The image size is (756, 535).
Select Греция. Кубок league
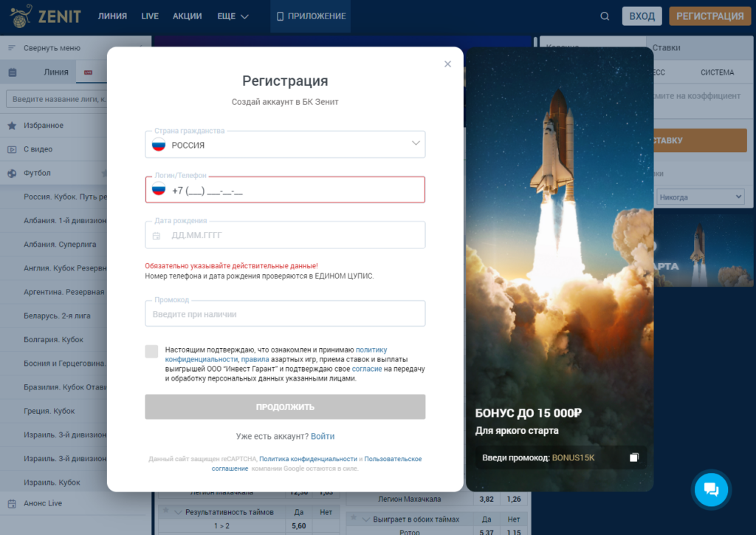coord(49,411)
